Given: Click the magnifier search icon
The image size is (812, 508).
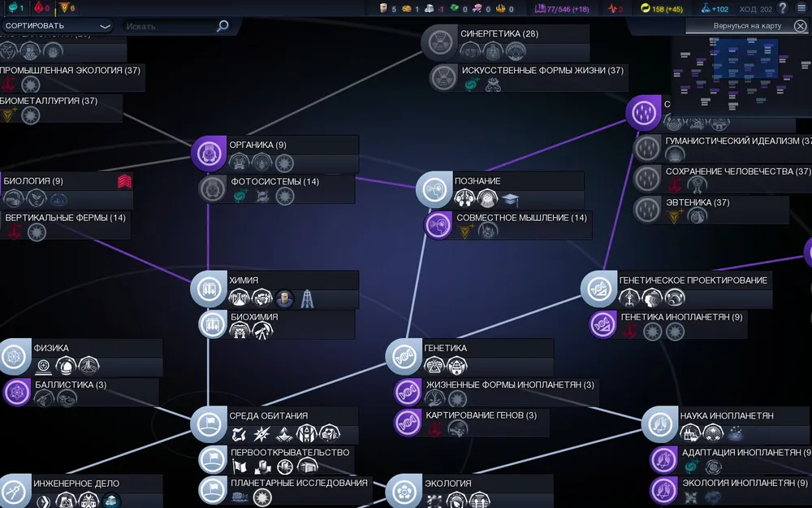Looking at the screenshot, I should tap(222, 26).
